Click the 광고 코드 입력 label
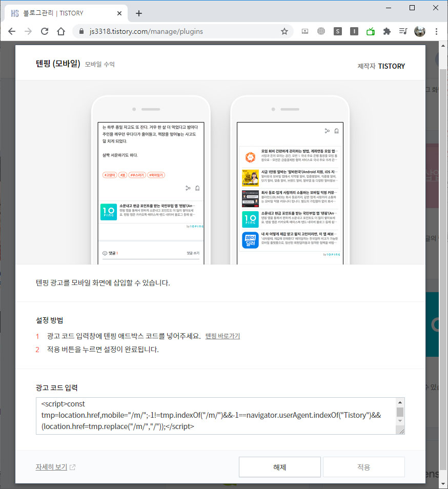The height and width of the screenshot is (489, 448). [x=57, y=388]
